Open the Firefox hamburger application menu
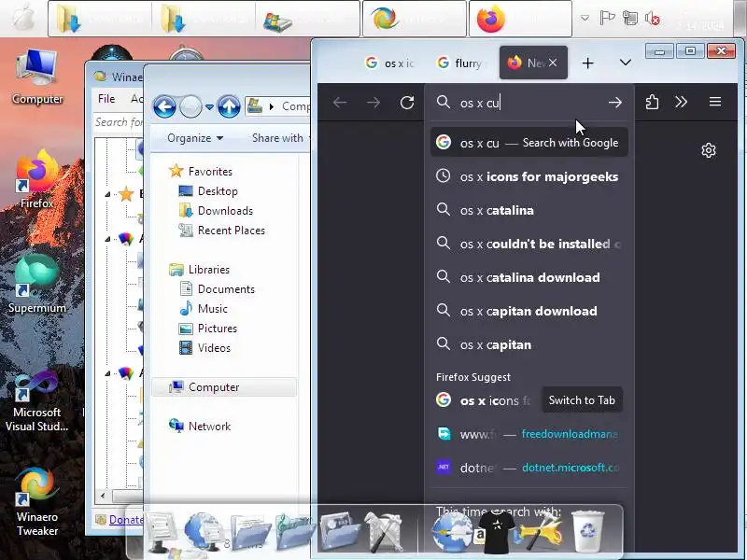Screen dimensions: 747x560 pos(714,102)
